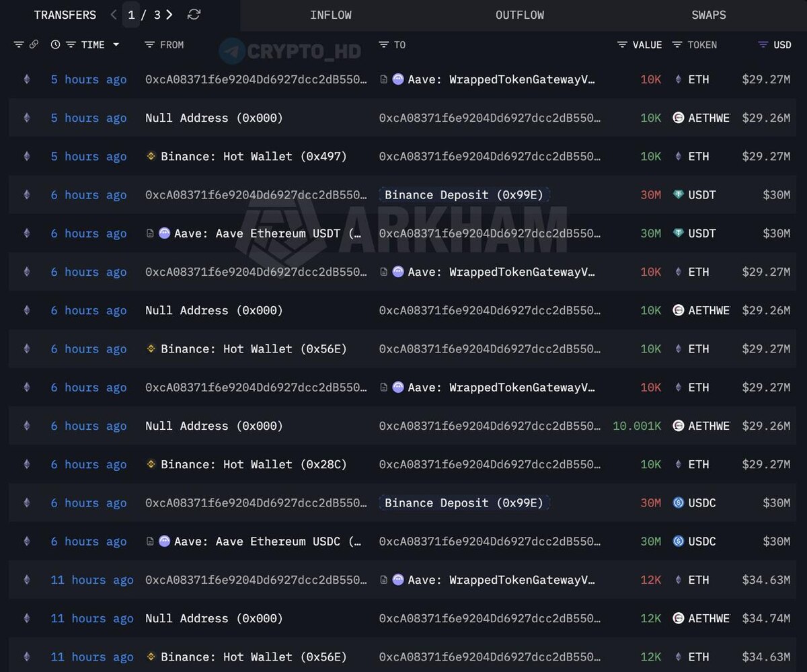Click ETH token icon in 12K WrappedTokenGateway row
The width and height of the screenshot is (807, 672).
pos(679,580)
